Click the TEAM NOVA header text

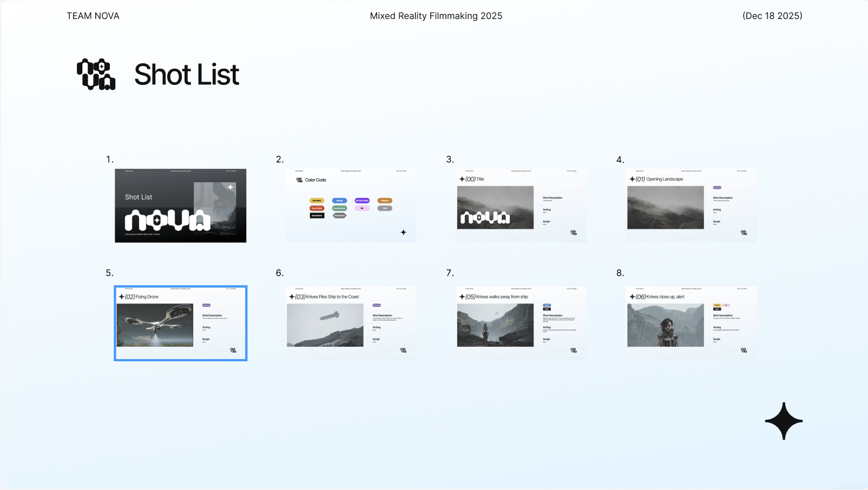(x=93, y=16)
